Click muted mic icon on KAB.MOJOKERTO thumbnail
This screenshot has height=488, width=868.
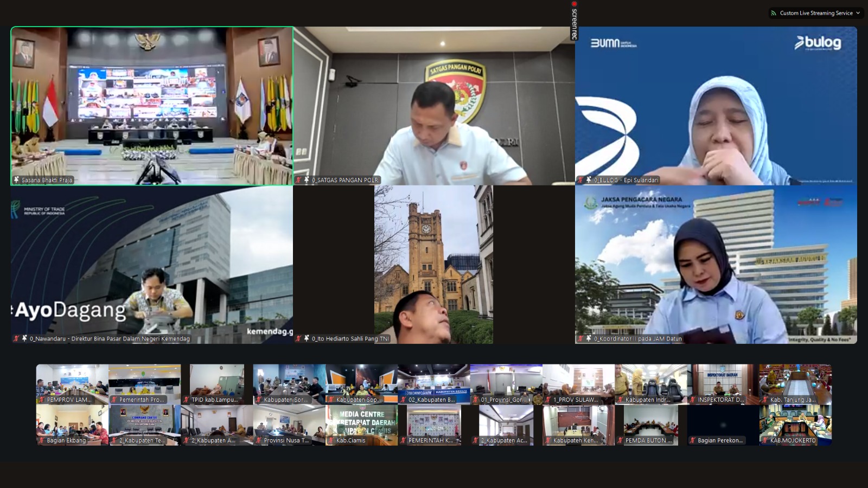point(764,441)
